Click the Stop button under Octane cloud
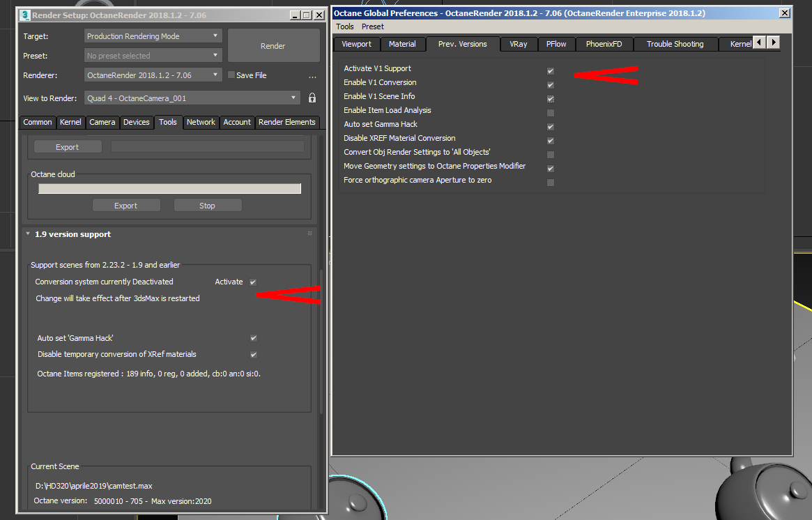This screenshot has width=812, height=520. click(207, 206)
